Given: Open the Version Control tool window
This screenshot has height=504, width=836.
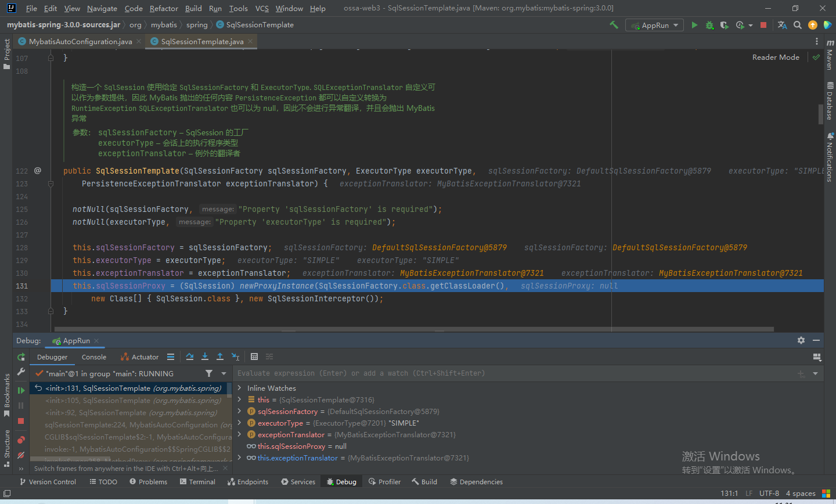Looking at the screenshot, I should point(48,482).
